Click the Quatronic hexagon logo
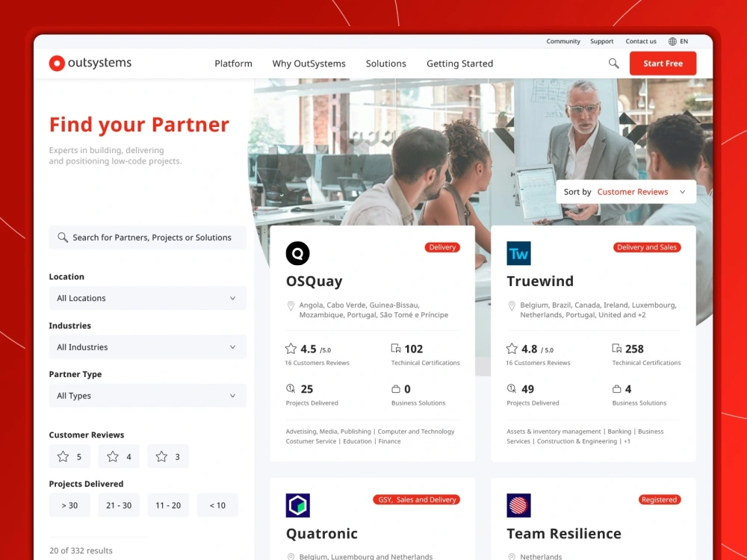Viewport: 747px width, 560px height. tap(298, 505)
